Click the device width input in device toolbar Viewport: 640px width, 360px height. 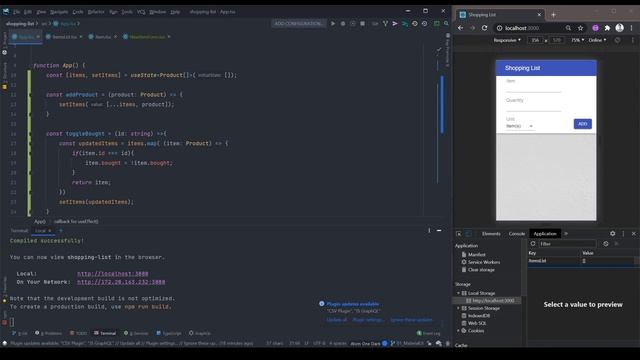point(535,40)
